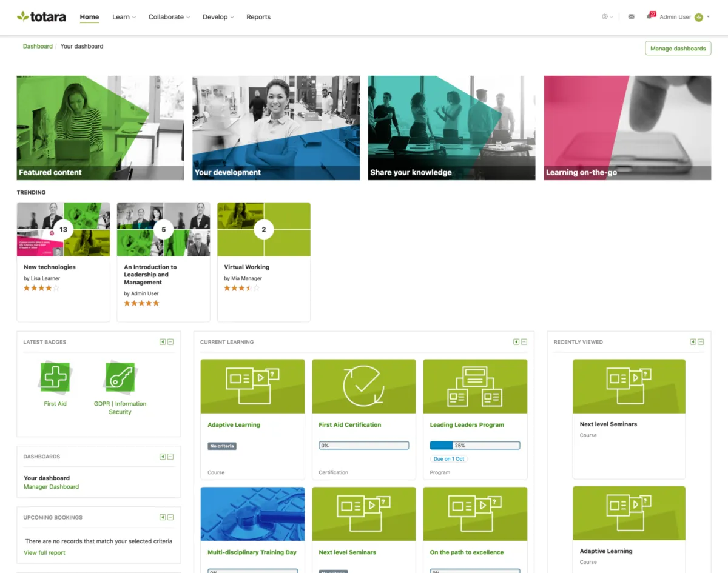Screen dimensions: 728x573
Task: Click Next level Seminars tile icon in Recently Viewed
Action: tap(629, 386)
